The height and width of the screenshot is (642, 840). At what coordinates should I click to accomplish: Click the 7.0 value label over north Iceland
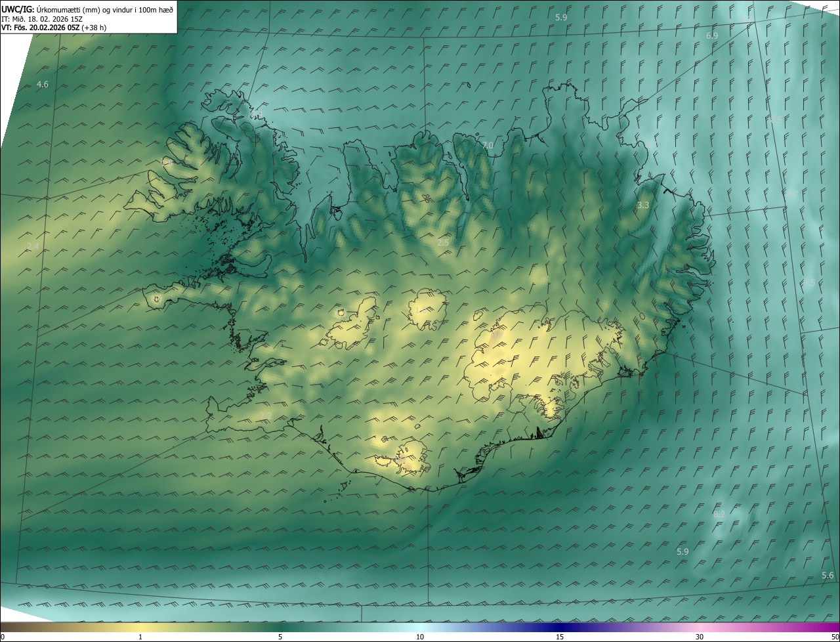[x=487, y=145]
